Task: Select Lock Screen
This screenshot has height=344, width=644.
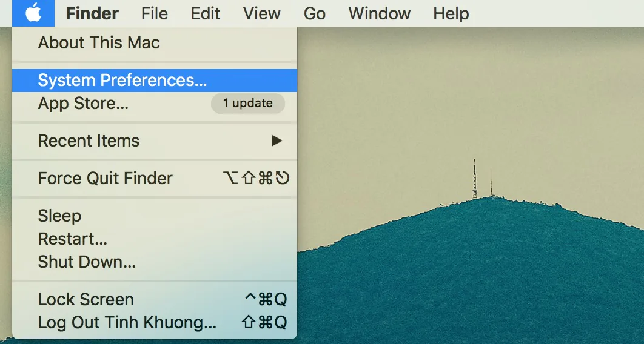Action: [x=155, y=300]
